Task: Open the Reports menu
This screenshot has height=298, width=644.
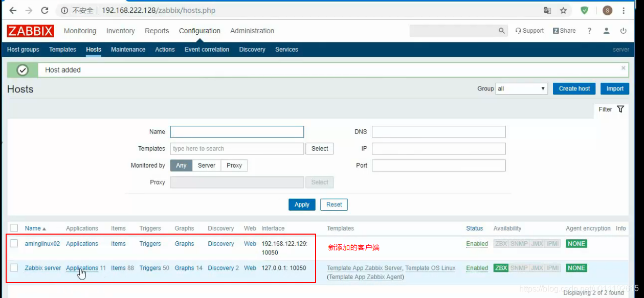Action: (x=157, y=31)
